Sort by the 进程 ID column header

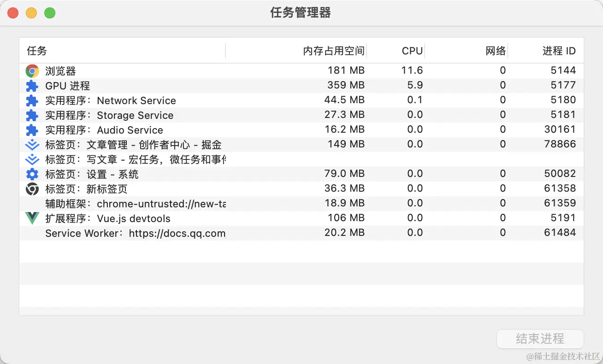click(559, 51)
